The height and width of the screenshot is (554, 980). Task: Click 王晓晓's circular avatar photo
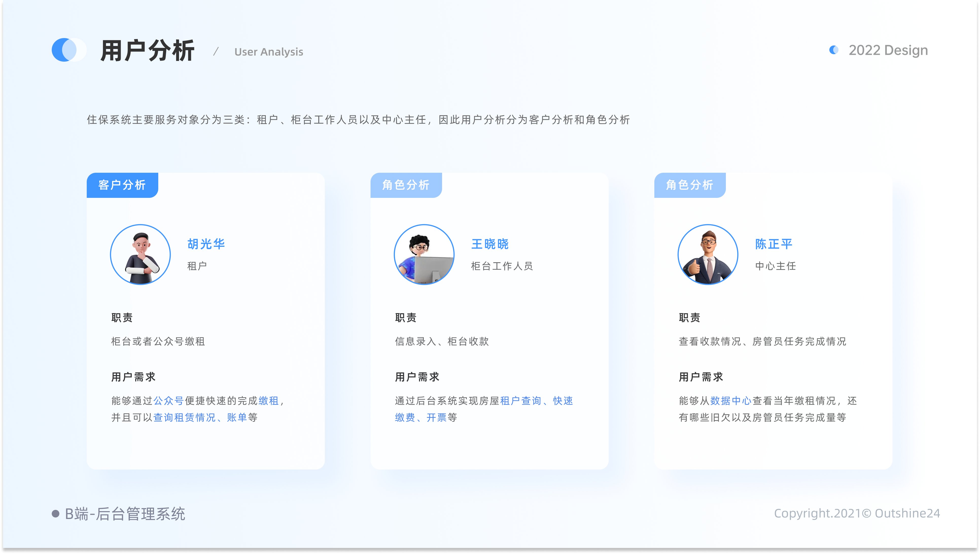pos(424,255)
